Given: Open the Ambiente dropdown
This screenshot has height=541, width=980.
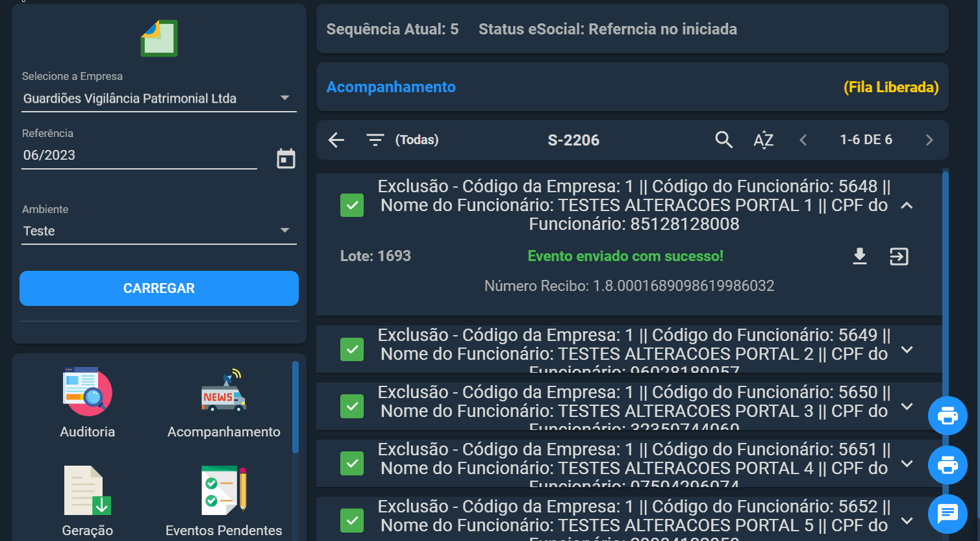Looking at the screenshot, I should [x=159, y=231].
